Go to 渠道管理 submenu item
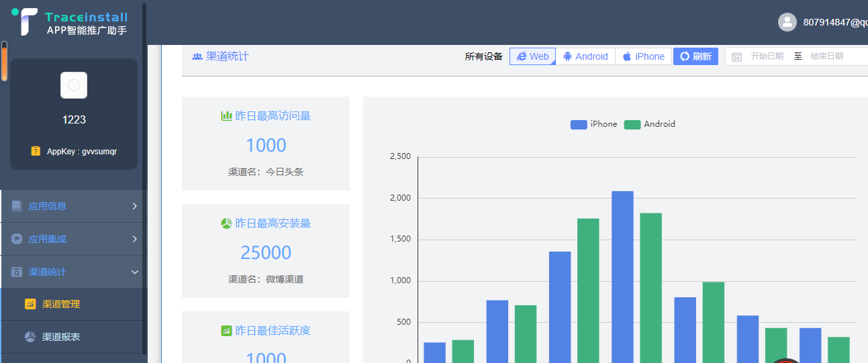 [x=74, y=304]
